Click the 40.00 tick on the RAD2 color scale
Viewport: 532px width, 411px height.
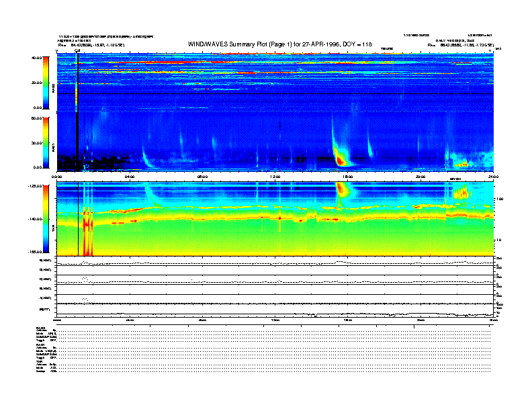pos(36,58)
